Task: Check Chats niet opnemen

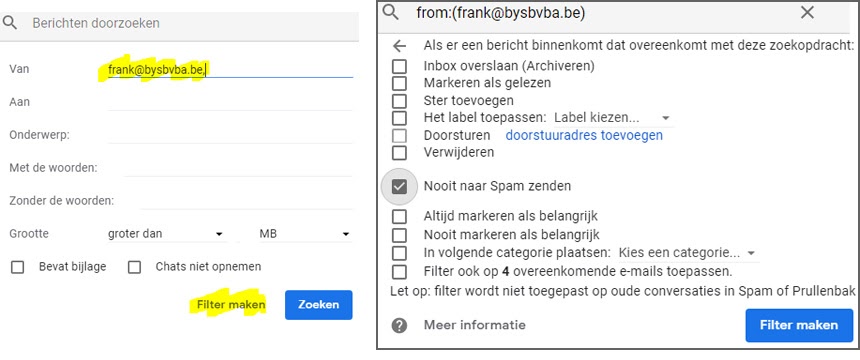Action: (134, 267)
